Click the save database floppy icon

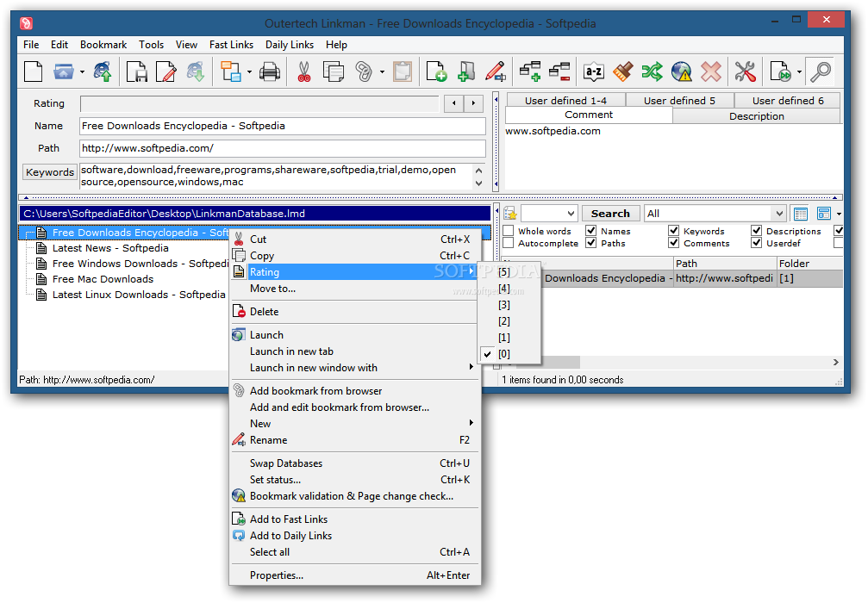coord(136,71)
